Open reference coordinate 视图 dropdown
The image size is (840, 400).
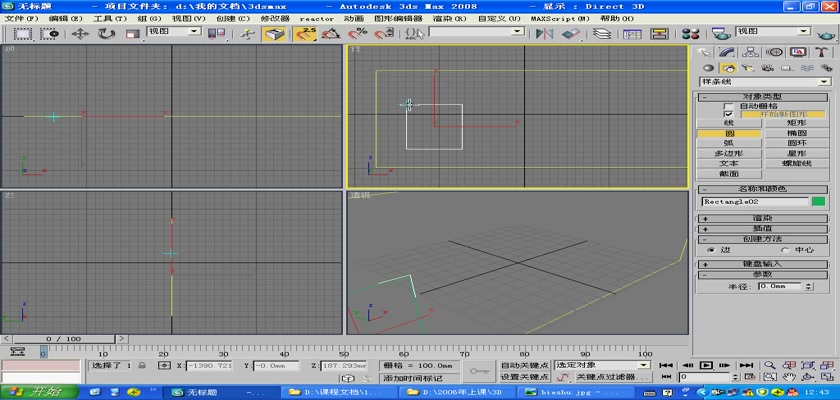(174, 32)
